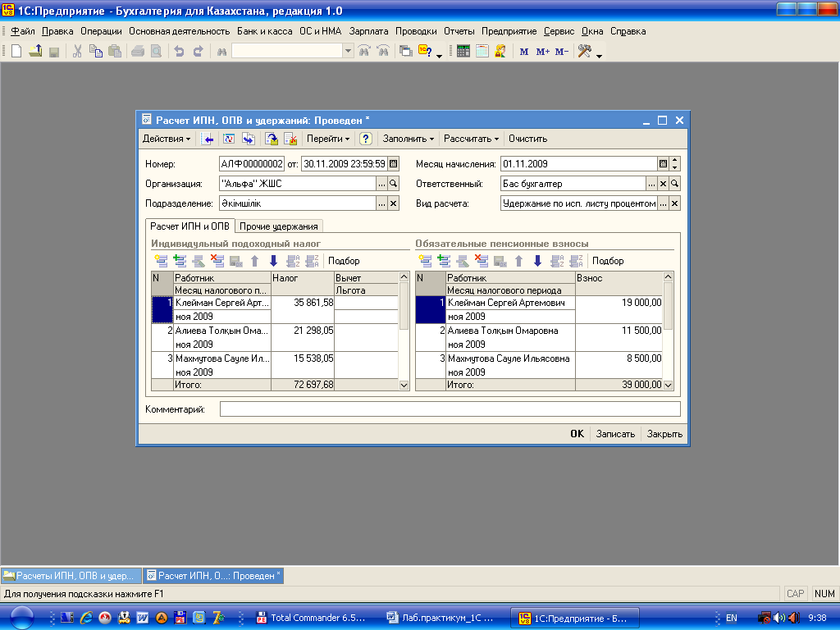Open search icon beside Организация field

[393, 184]
